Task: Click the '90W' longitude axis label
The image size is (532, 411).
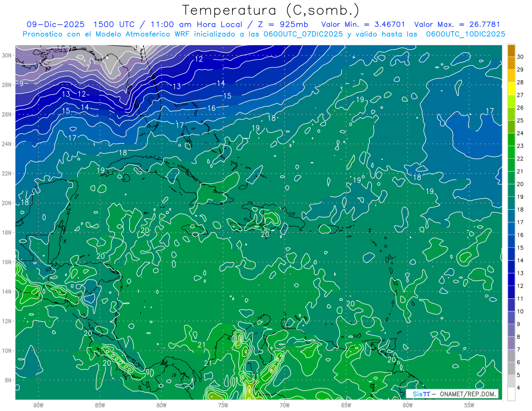Action: 39,405
